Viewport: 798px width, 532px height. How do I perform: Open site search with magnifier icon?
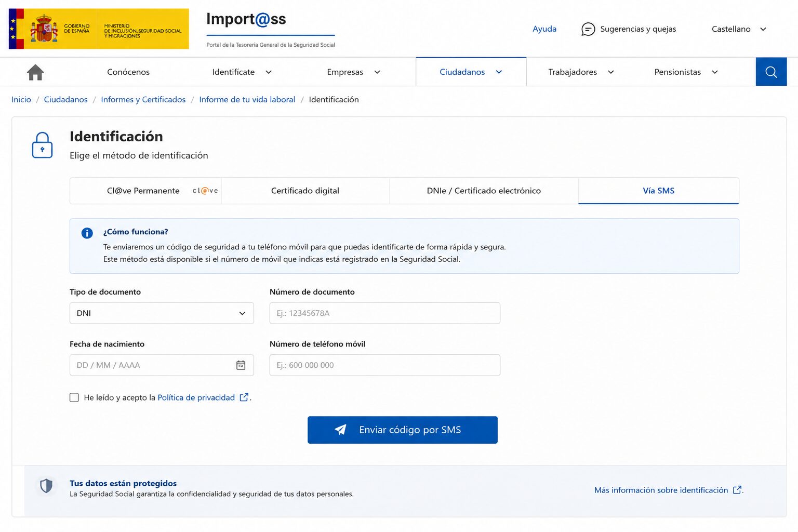pos(771,72)
